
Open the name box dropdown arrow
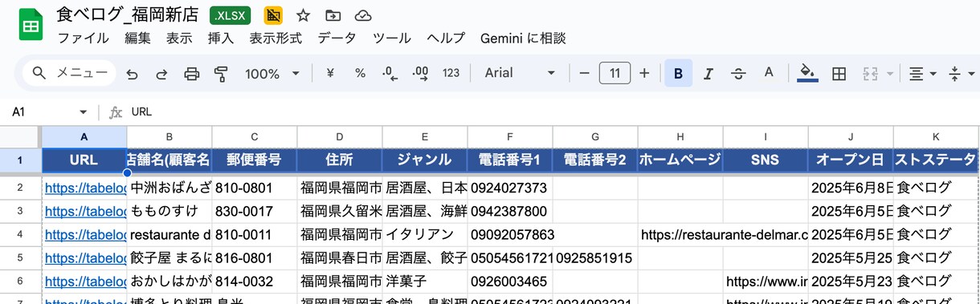[83, 112]
